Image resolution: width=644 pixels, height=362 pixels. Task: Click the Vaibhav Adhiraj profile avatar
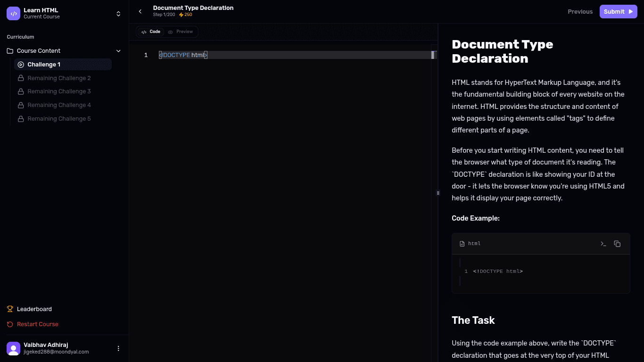(13, 348)
